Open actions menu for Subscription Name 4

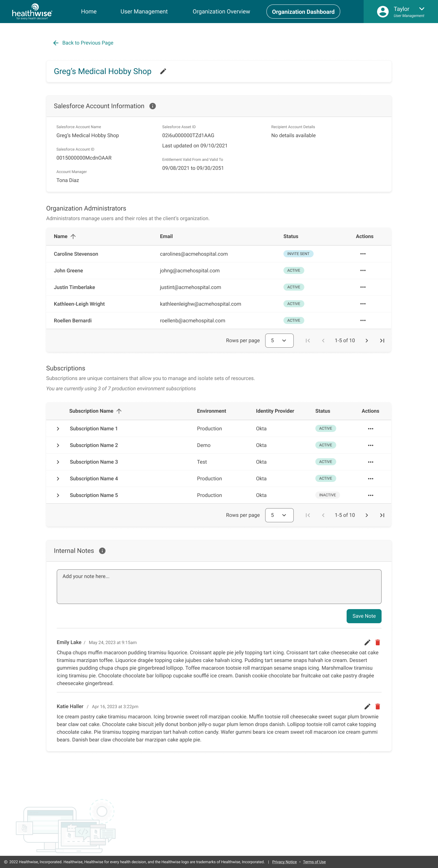click(371, 478)
